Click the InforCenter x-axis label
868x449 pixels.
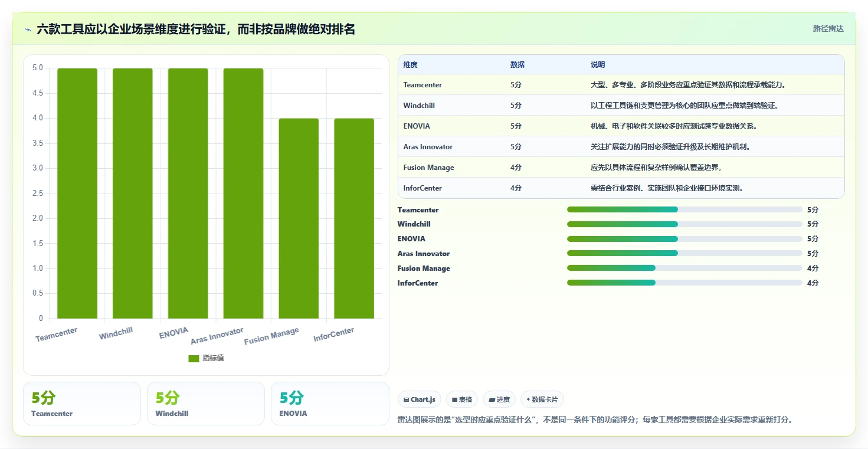(334, 335)
